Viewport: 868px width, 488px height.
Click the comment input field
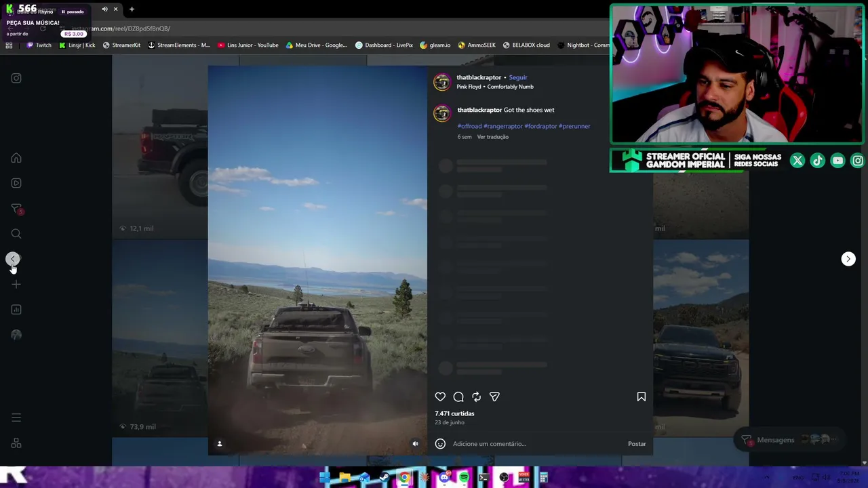[x=536, y=444]
